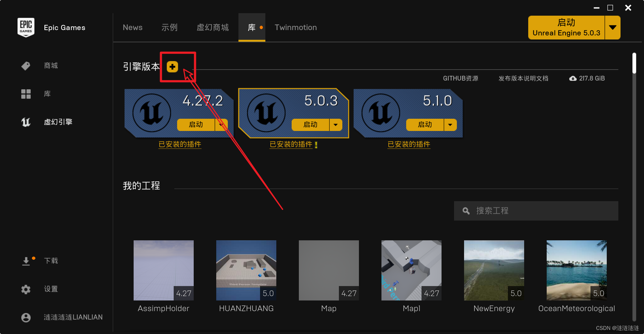The width and height of the screenshot is (644, 334).
Task: Switch to the 虚幻商城 tab
Action: pyautogui.click(x=213, y=27)
